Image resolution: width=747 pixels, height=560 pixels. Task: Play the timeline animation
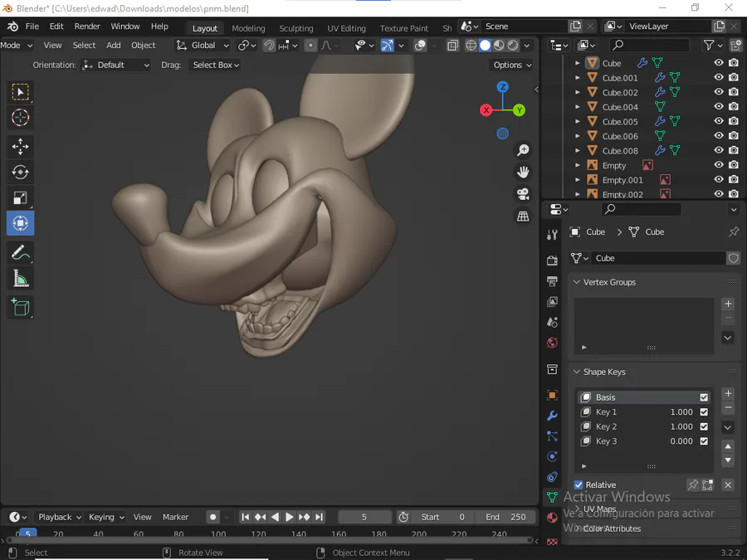(x=289, y=517)
